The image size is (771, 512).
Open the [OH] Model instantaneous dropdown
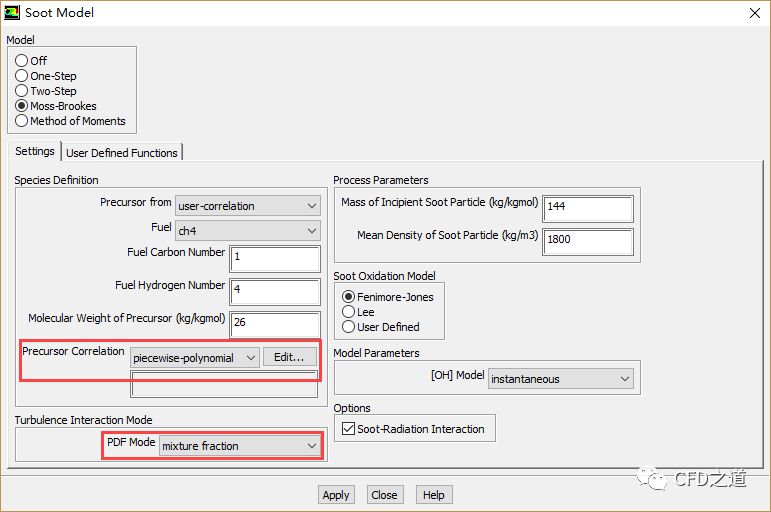tap(561, 379)
